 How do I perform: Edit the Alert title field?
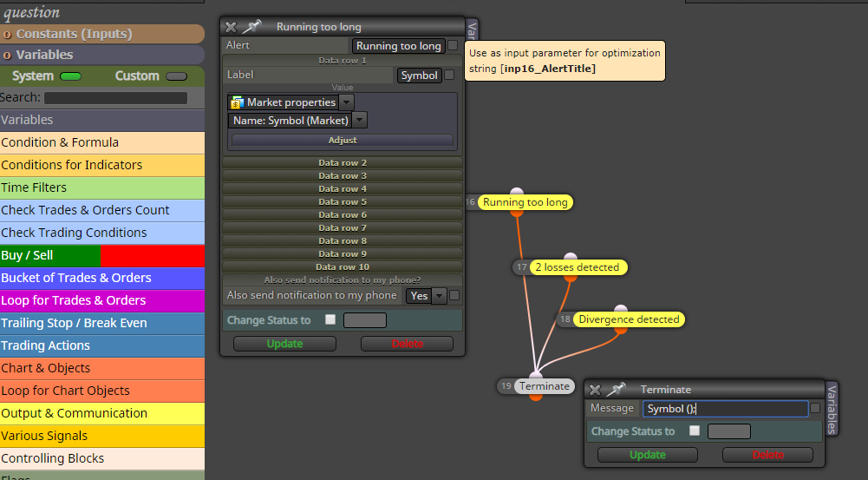point(399,46)
